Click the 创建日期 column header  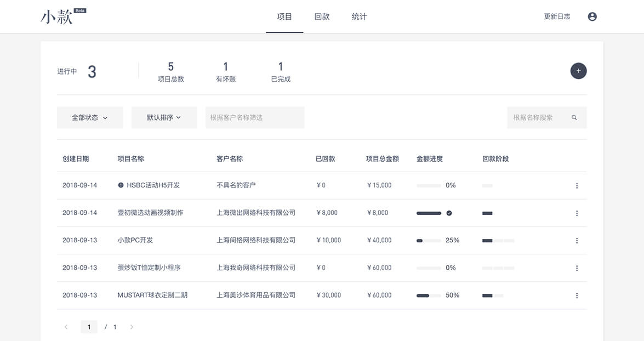point(76,159)
